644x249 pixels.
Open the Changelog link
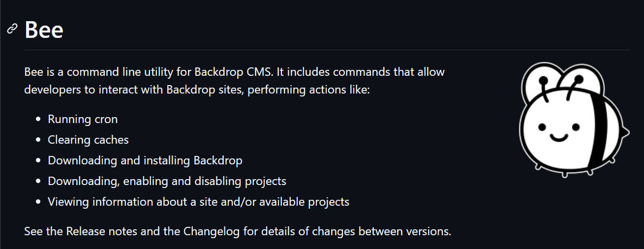click(x=212, y=231)
